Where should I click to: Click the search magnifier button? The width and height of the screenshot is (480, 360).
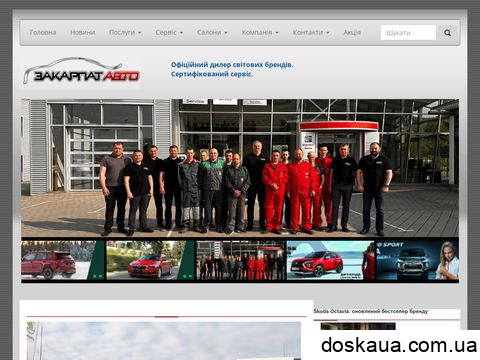(x=447, y=33)
